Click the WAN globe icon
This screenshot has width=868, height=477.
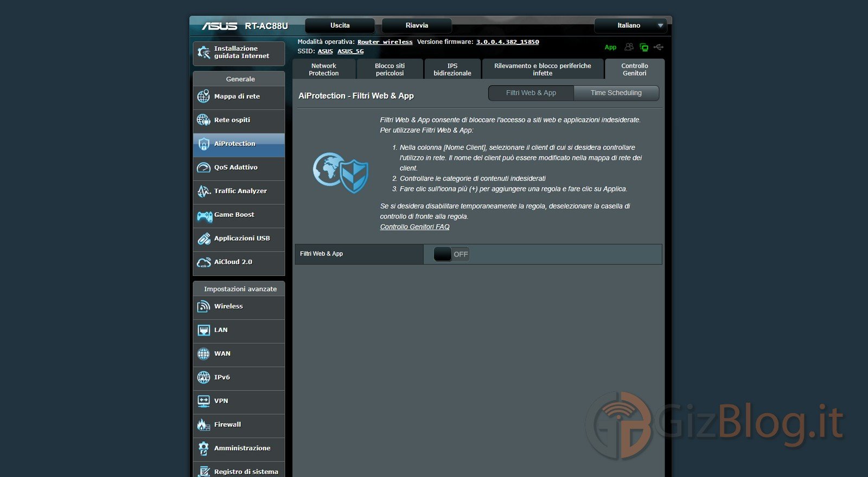coord(203,354)
